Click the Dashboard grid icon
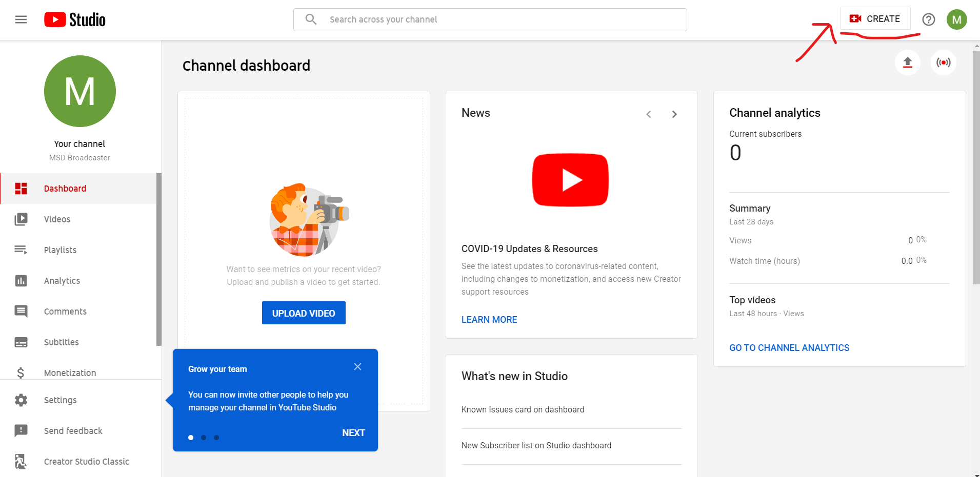 click(21, 189)
